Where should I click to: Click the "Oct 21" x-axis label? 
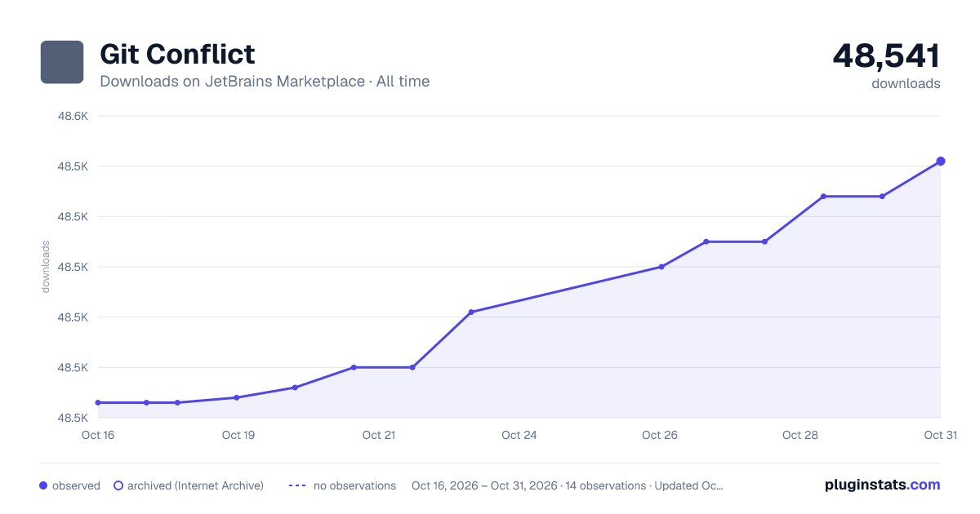point(379,435)
